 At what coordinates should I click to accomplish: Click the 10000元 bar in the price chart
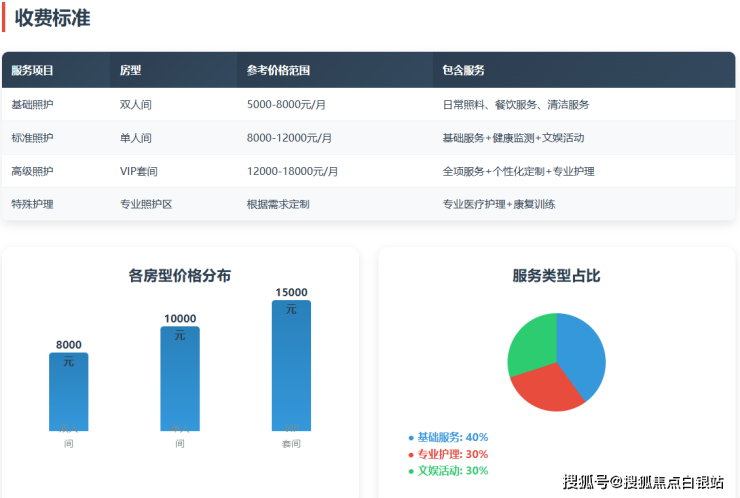click(x=180, y=382)
